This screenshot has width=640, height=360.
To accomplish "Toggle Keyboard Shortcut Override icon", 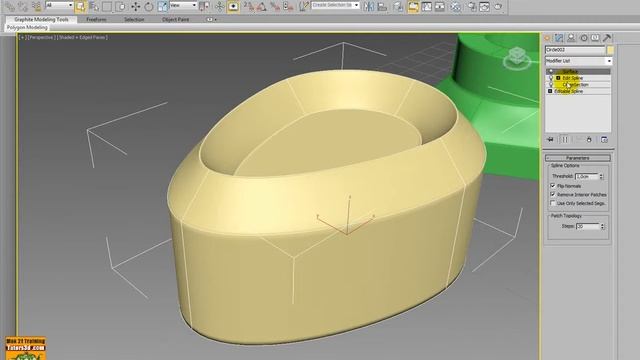I will point(233,6).
